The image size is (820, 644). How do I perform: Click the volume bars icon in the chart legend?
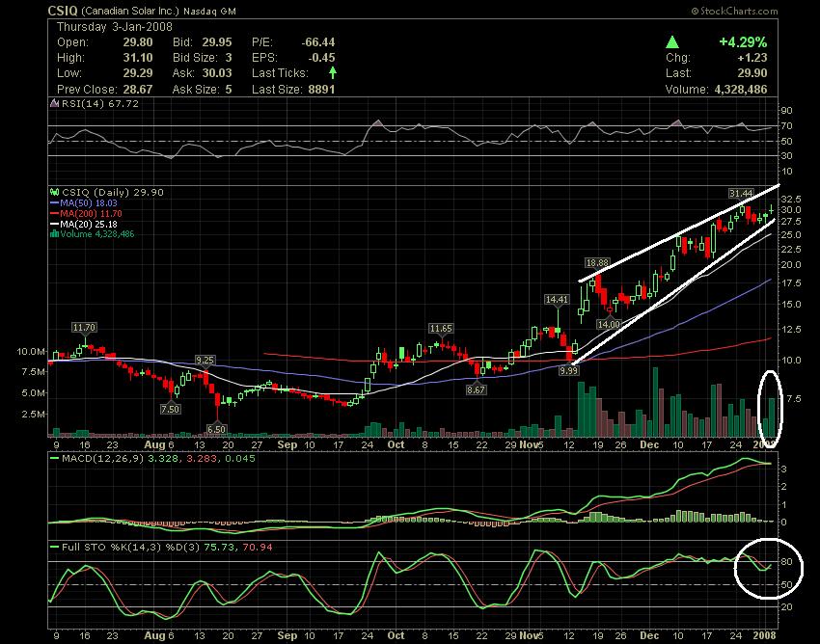pos(54,233)
